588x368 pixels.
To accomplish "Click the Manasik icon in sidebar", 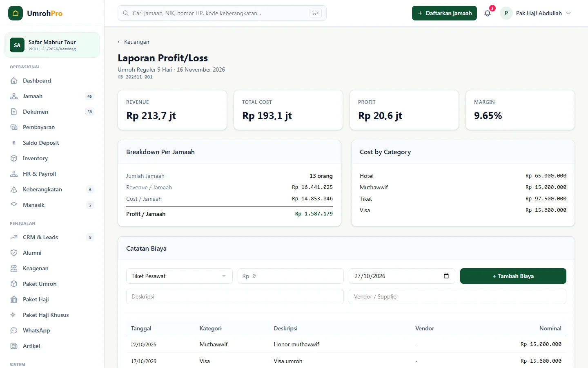I will pyautogui.click(x=14, y=204).
